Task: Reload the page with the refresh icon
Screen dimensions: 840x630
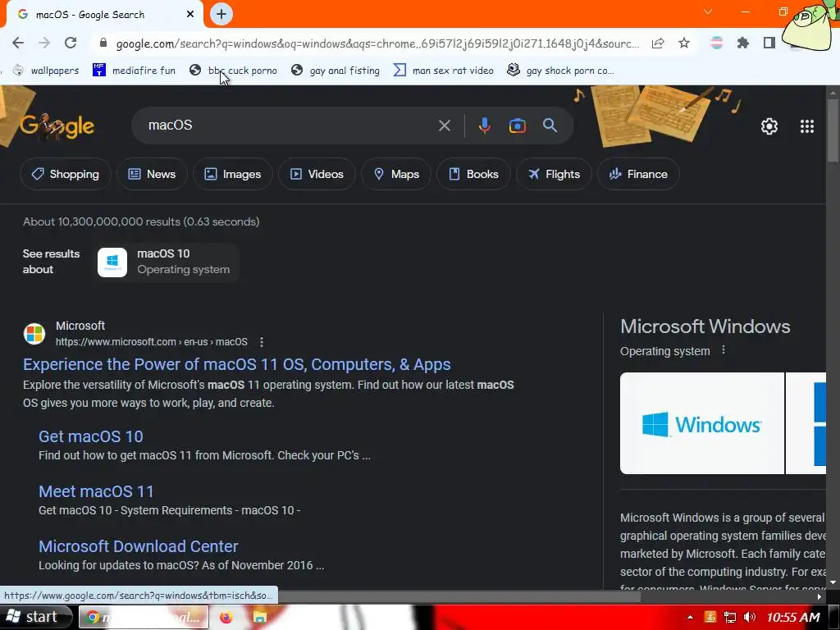Action: pos(71,43)
